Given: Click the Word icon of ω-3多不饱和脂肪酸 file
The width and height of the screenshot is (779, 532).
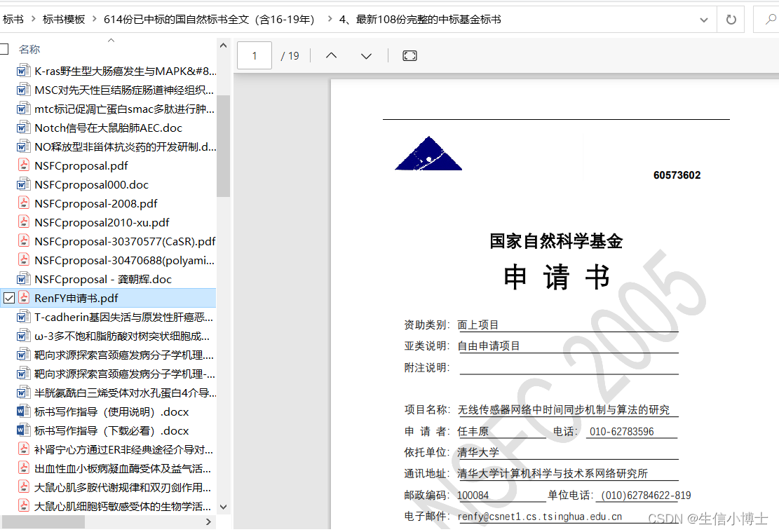Looking at the screenshot, I should tap(23, 336).
